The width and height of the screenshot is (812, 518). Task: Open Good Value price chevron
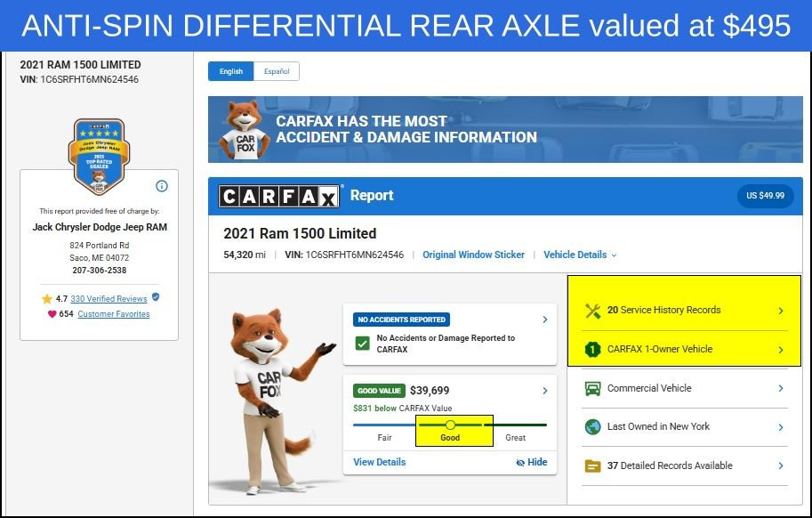tap(545, 391)
